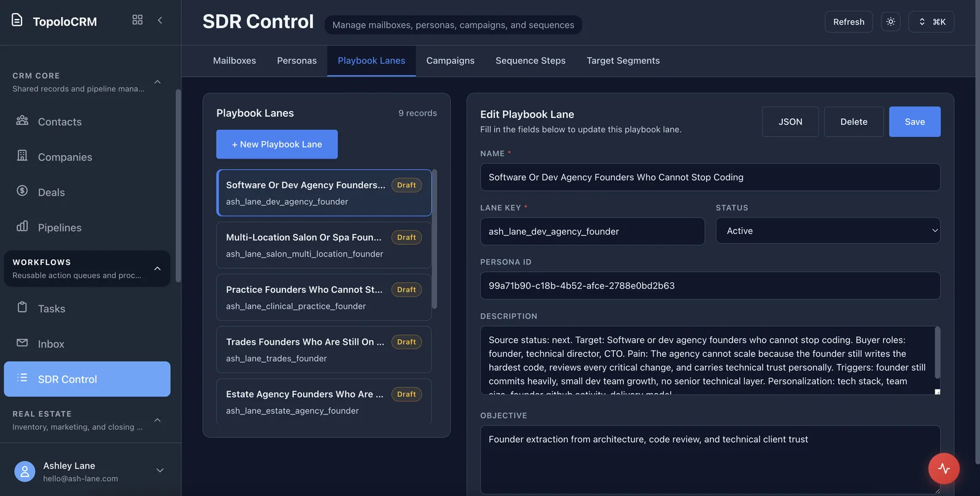Click the Companies building icon
The height and width of the screenshot is (496, 980).
(x=22, y=156)
